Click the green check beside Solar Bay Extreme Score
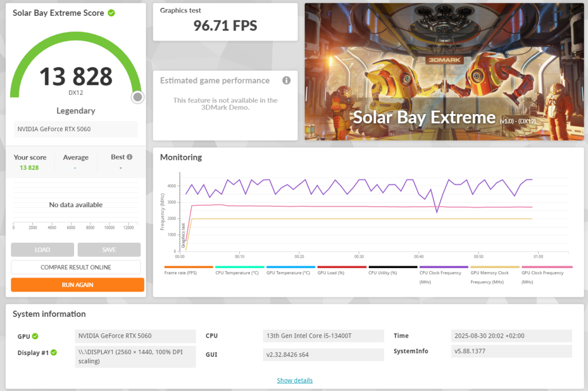 112,13
